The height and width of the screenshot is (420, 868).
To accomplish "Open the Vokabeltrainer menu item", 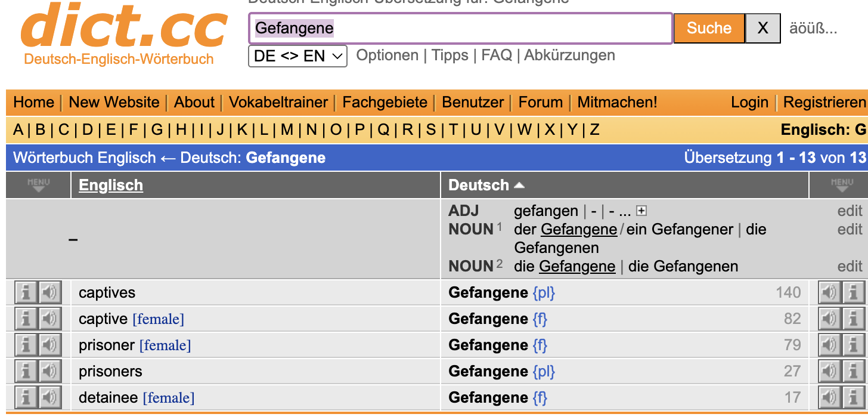I will click(x=278, y=102).
